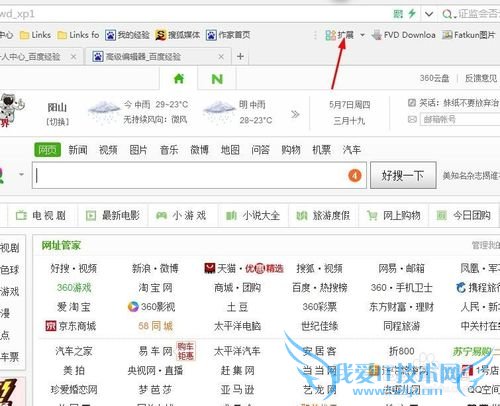Open 小说大全 category
The image size is (500, 406).
[253, 216]
